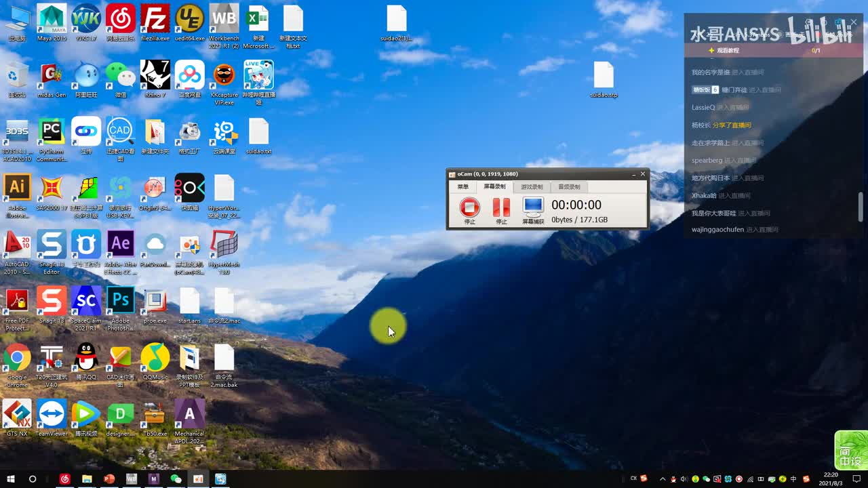868x488 pixels.
Task: Open the QQMusic desktop icon
Action: click(155, 362)
